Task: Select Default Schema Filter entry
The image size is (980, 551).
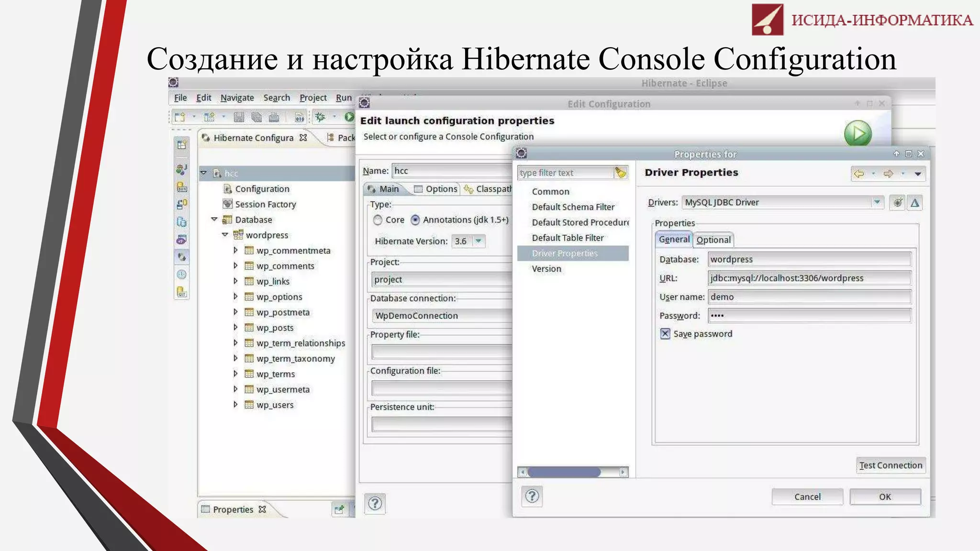Action: coord(573,207)
